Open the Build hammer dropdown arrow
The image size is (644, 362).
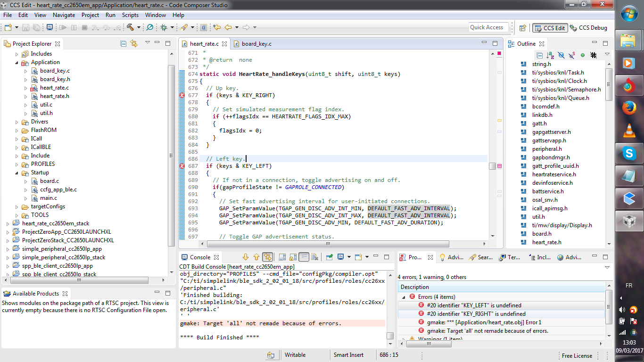point(139,28)
